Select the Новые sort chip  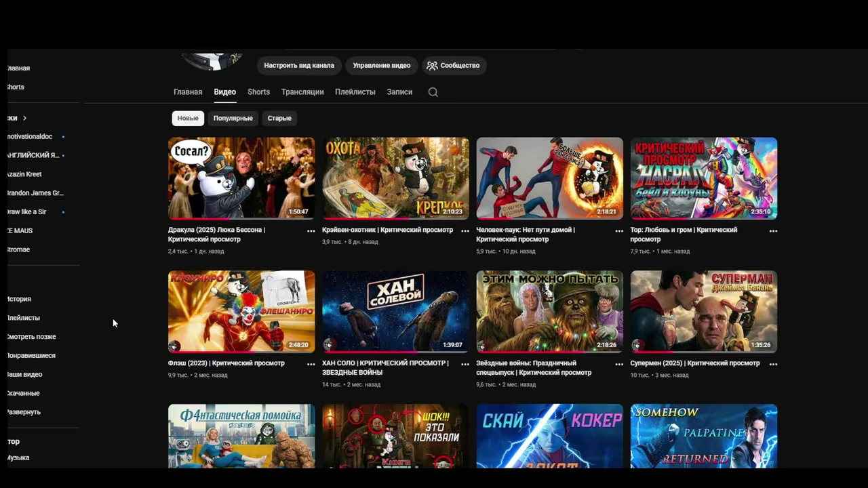coord(188,118)
